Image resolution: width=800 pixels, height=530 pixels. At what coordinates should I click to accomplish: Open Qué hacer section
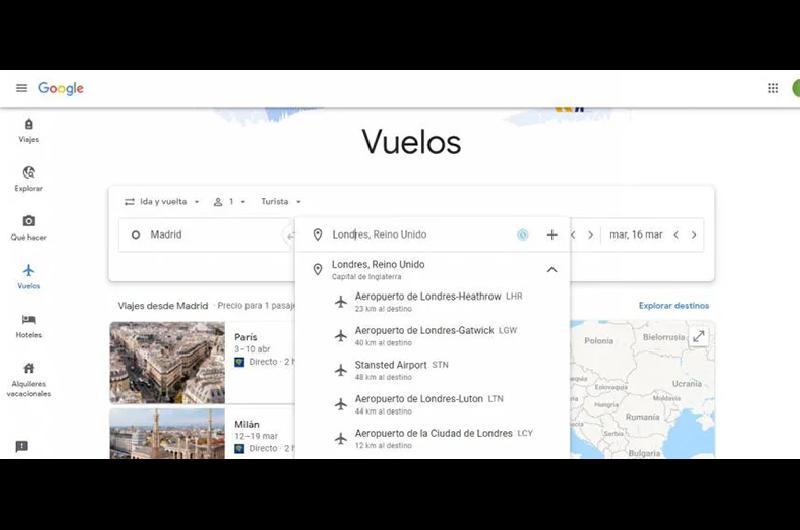[29, 228]
